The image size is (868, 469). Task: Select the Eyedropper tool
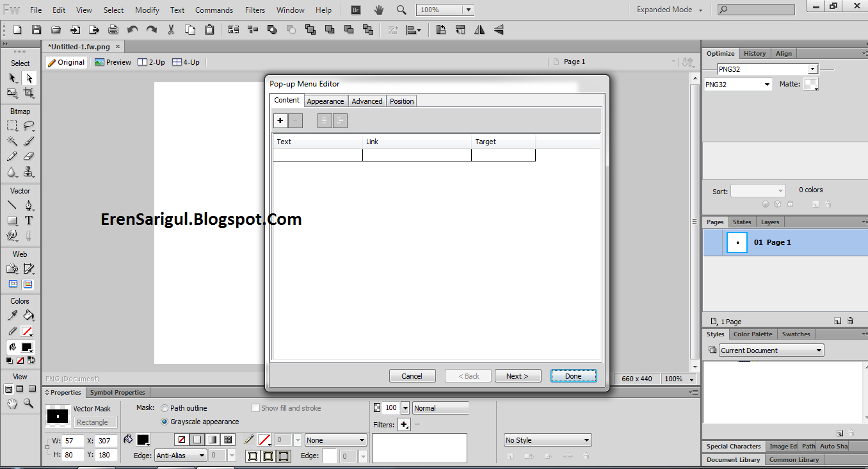point(12,315)
